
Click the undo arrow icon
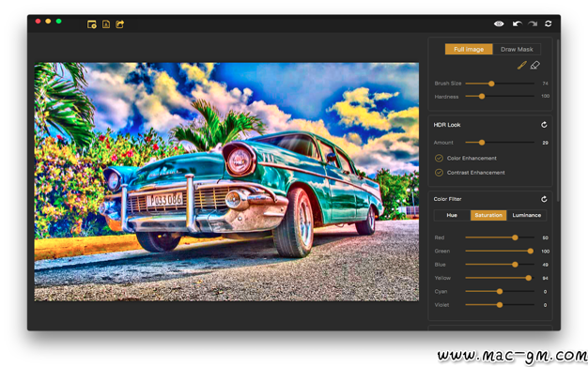(x=518, y=24)
